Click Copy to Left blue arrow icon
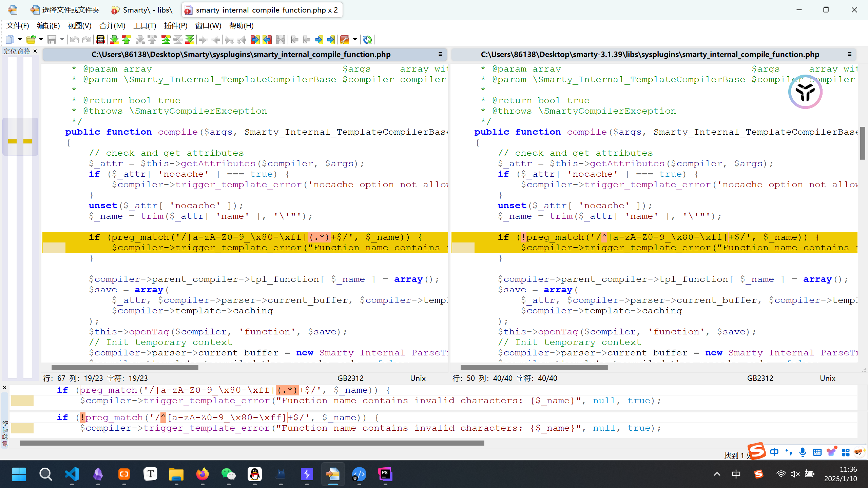Image resolution: width=868 pixels, height=488 pixels. coord(267,40)
